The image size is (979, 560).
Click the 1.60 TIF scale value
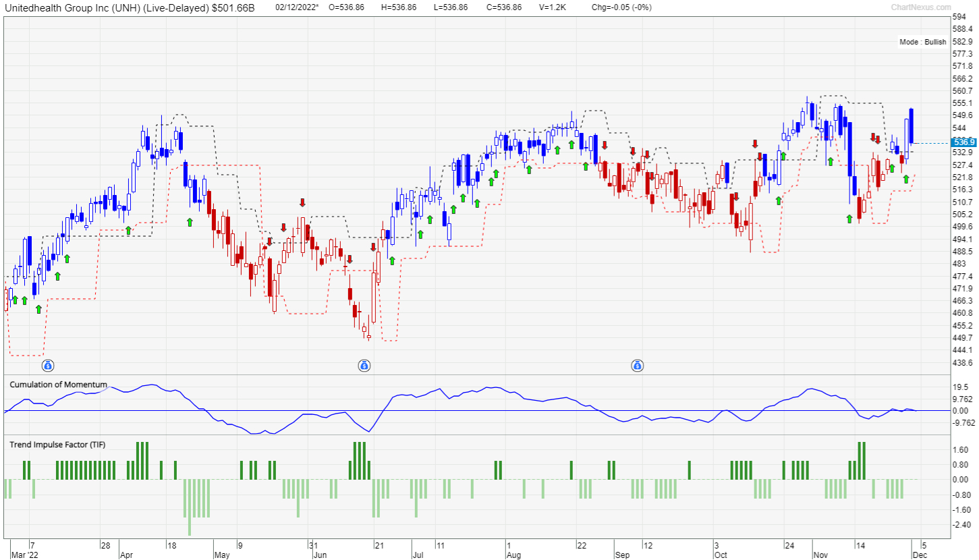pos(959,450)
